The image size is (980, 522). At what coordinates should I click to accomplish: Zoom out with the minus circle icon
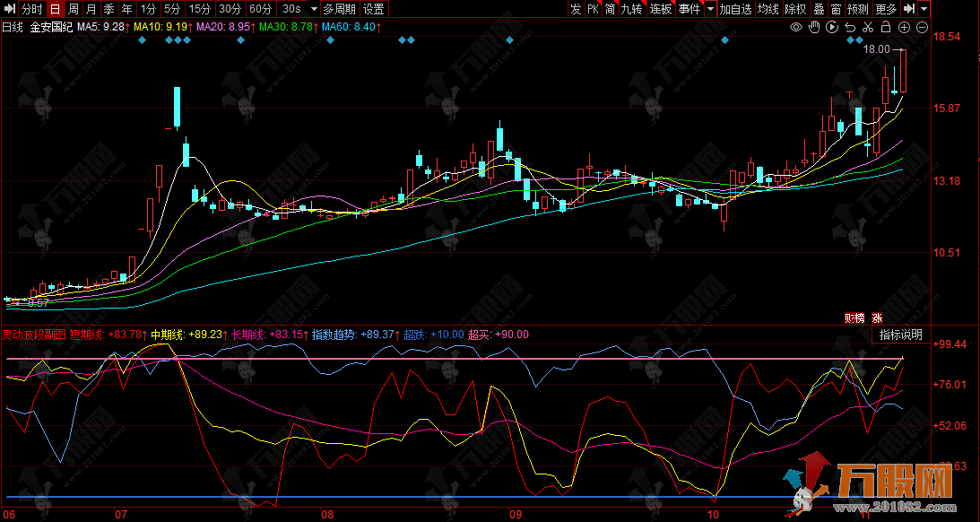[x=922, y=28]
